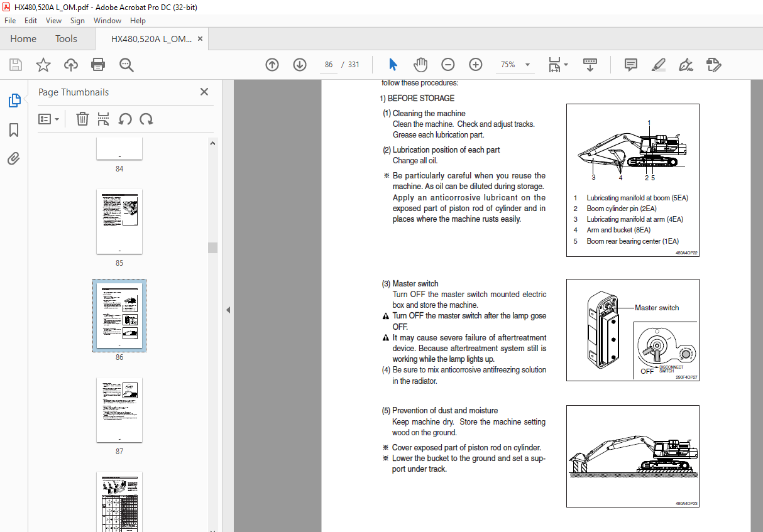Activate the hand pan tool
763x532 pixels.
[420, 65]
